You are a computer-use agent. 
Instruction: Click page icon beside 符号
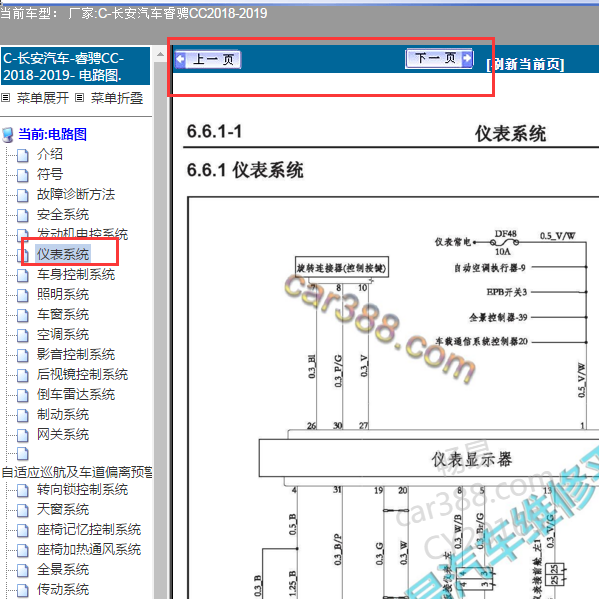[x=23, y=175]
